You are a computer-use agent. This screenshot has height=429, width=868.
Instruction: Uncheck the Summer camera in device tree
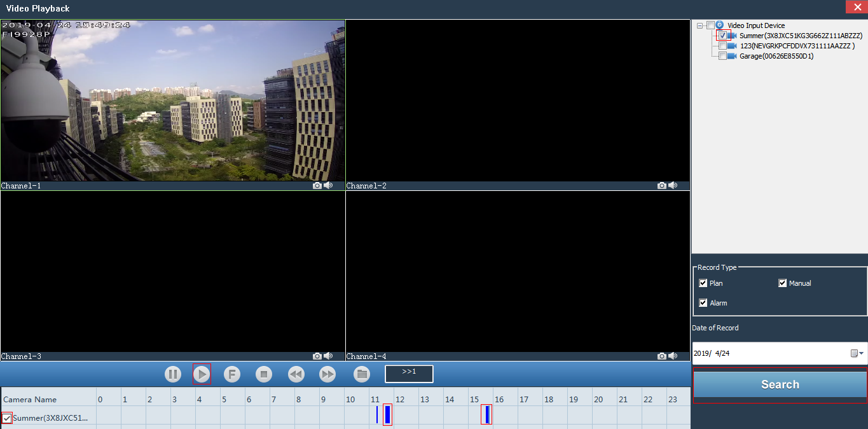click(x=722, y=35)
